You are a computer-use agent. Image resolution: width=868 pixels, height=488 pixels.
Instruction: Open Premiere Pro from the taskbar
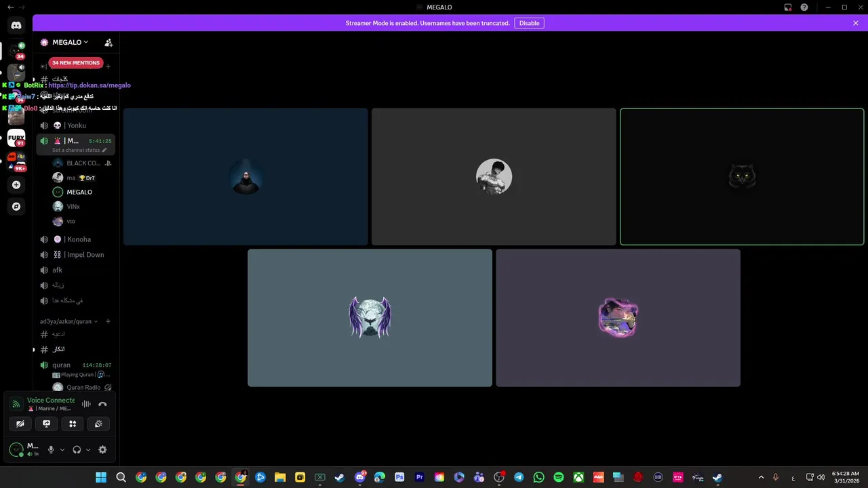419,477
